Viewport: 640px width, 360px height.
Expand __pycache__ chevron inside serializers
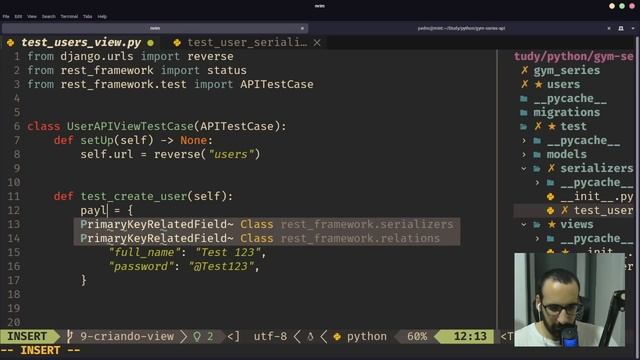coord(538,182)
